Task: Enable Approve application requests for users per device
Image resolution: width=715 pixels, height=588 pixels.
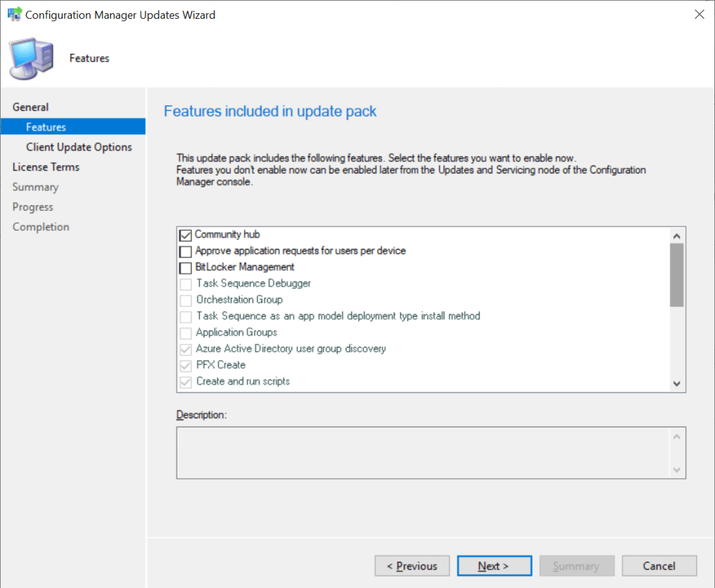Action: pos(185,251)
